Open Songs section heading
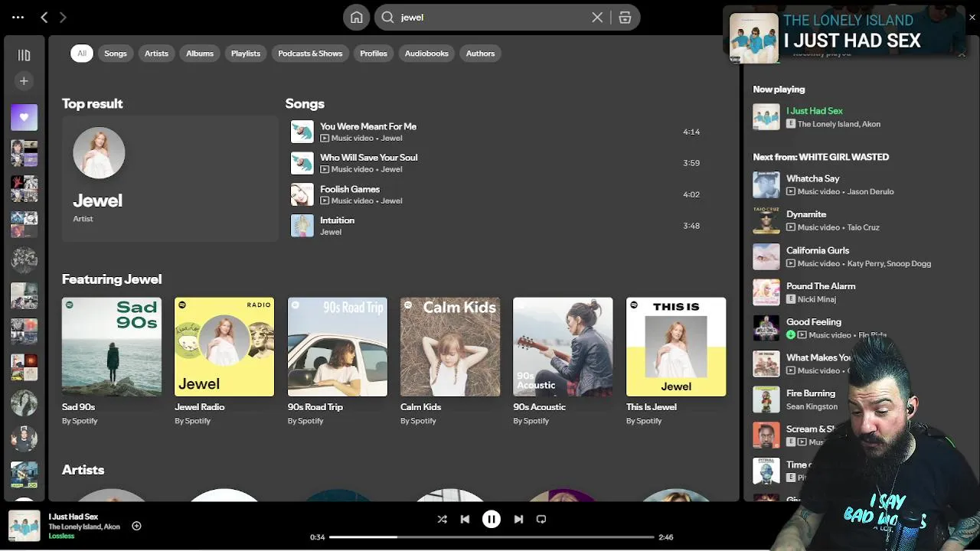 pyautogui.click(x=305, y=103)
